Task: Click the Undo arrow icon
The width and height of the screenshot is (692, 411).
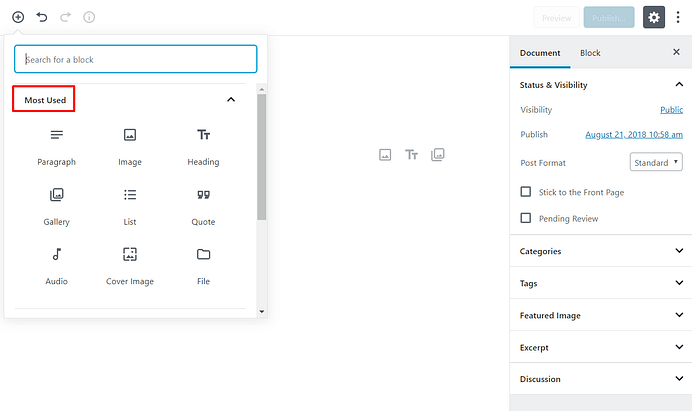Action: (x=42, y=17)
